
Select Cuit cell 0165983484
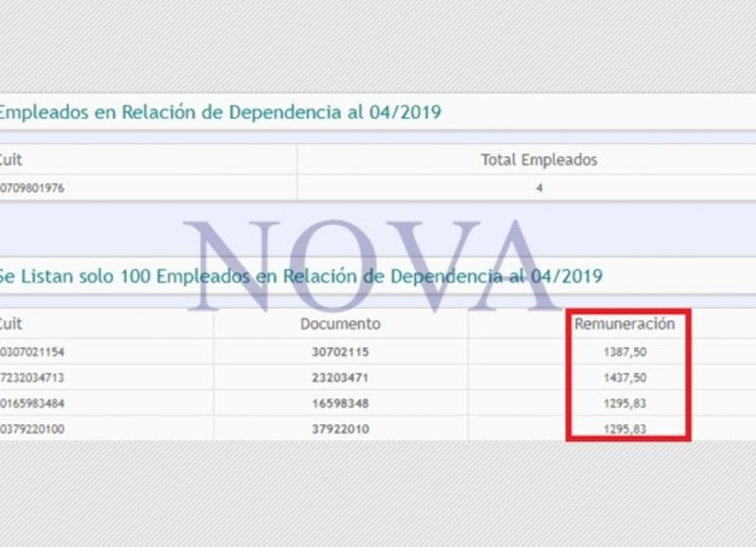pyautogui.click(x=32, y=402)
